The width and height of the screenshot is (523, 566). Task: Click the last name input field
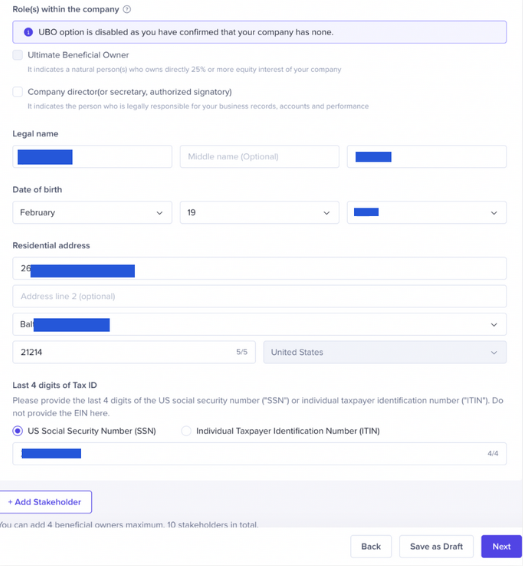[427, 157]
